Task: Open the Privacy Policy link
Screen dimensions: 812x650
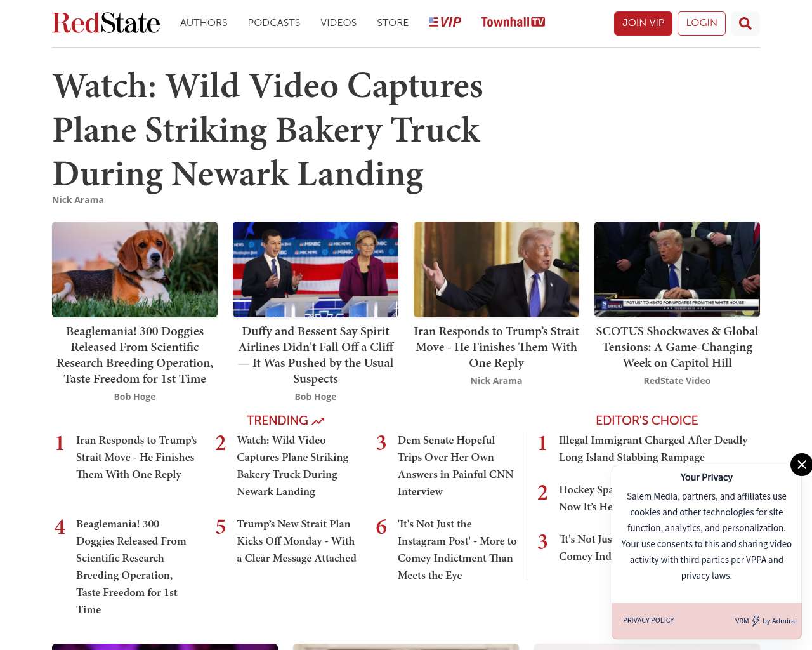Action: tap(648, 620)
